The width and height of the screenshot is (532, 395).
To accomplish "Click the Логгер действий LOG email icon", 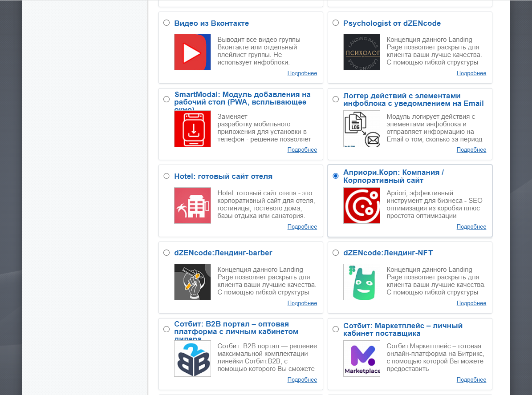I will click(361, 129).
